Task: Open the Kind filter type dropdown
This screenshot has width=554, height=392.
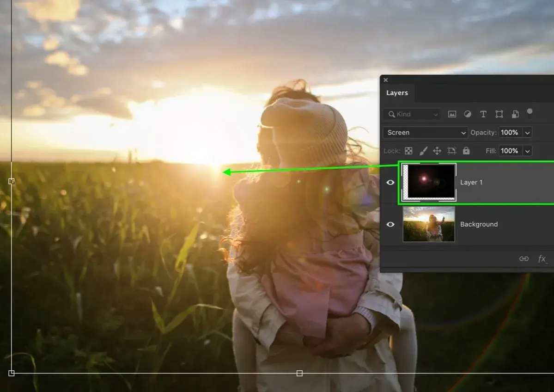Action: 412,114
